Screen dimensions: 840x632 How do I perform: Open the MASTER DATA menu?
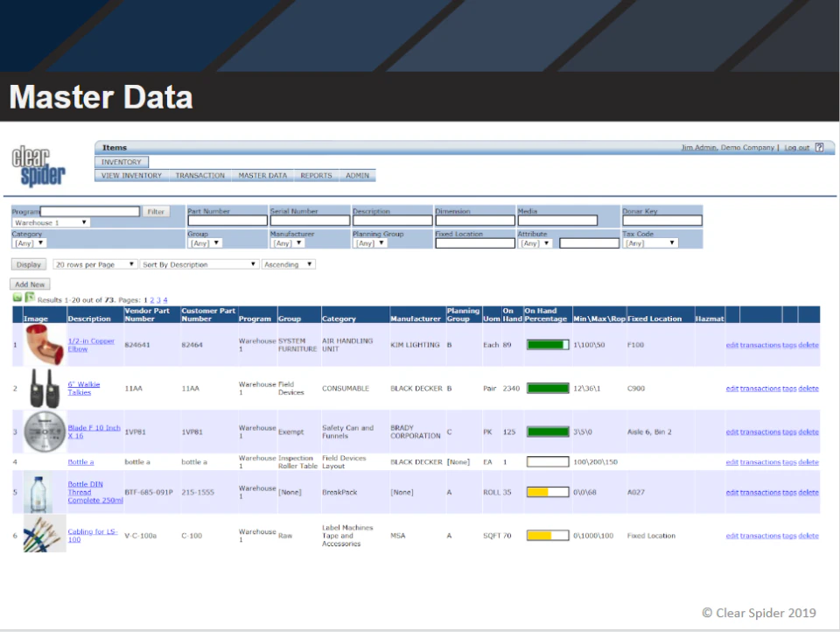(262, 175)
